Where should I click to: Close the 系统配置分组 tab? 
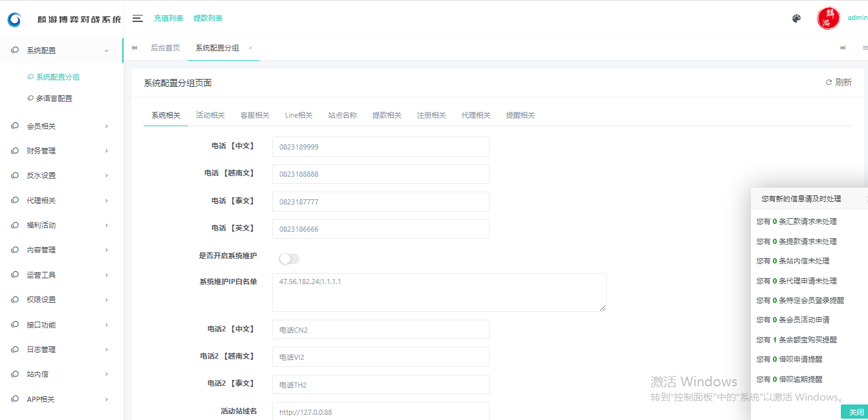pos(250,49)
